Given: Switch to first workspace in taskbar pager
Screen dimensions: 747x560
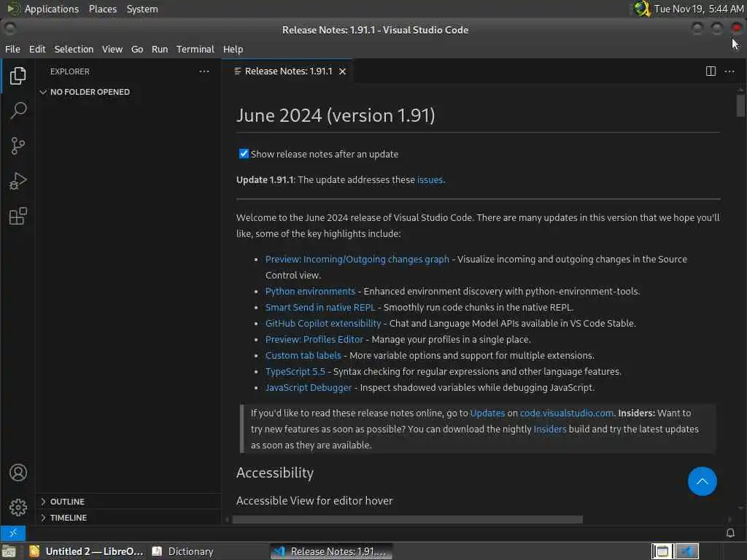Looking at the screenshot, I should [662, 551].
